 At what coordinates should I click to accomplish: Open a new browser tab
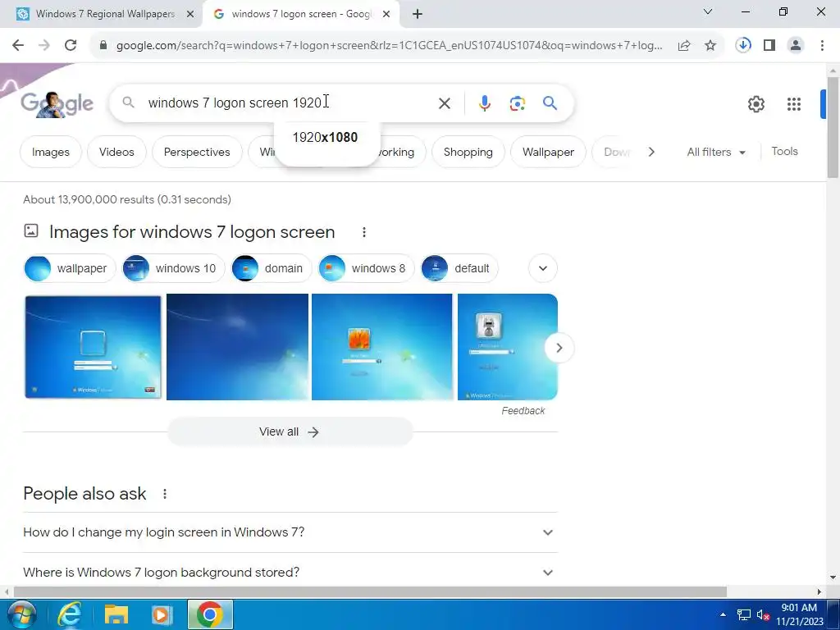[x=418, y=15]
